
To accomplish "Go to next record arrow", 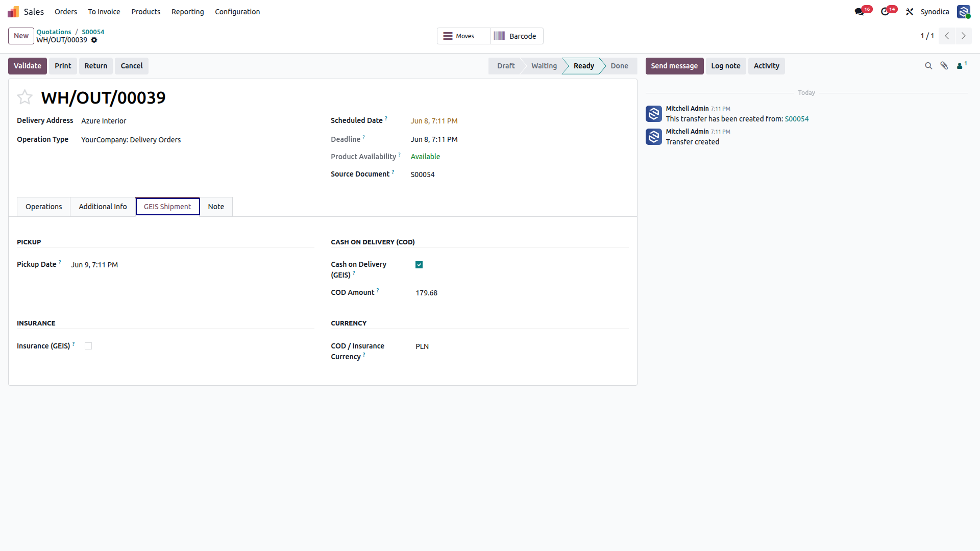I will 964,36.
